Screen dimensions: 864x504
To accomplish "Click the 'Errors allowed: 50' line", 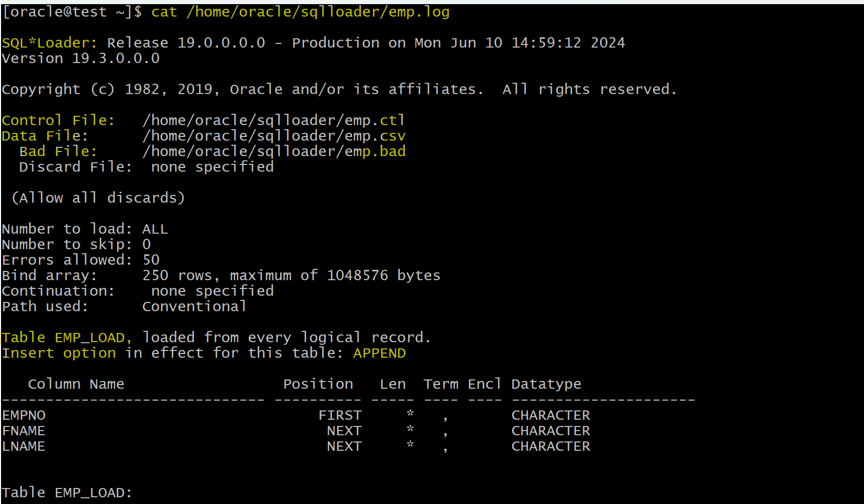I will (x=81, y=260).
